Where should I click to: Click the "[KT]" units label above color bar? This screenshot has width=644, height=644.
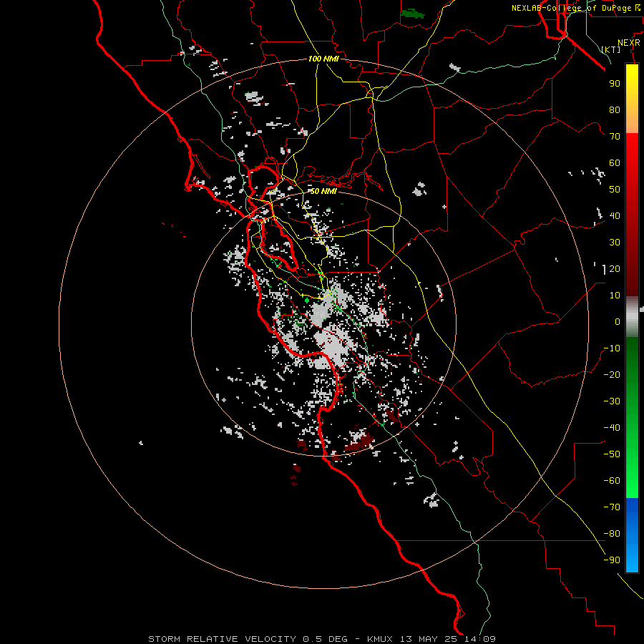point(610,49)
